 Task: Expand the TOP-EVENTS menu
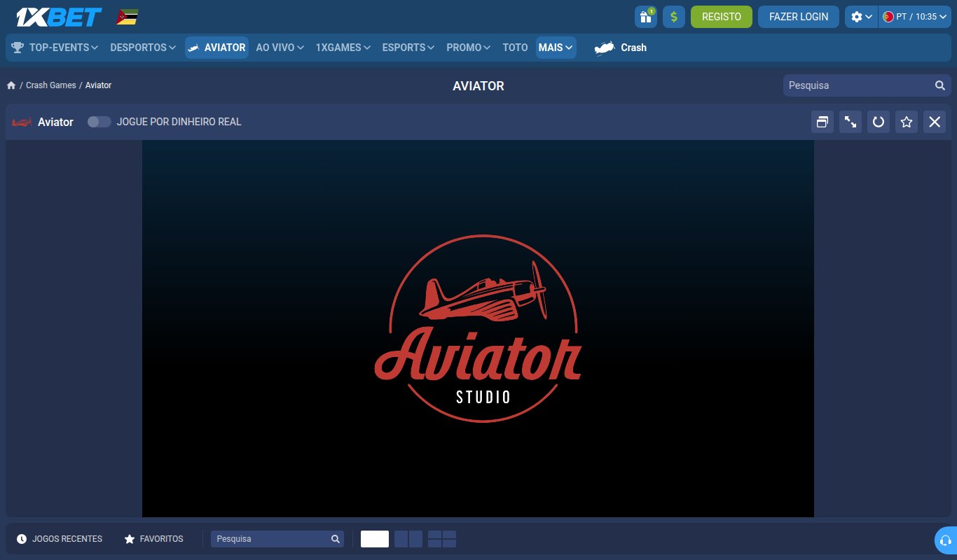pyautogui.click(x=64, y=48)
